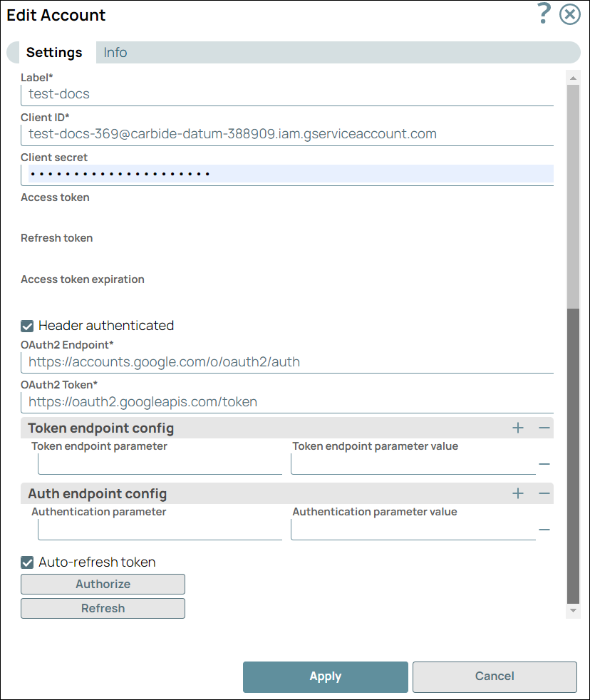Switch to the Info tab
The image size is (590, 700).
pos(115,52)
